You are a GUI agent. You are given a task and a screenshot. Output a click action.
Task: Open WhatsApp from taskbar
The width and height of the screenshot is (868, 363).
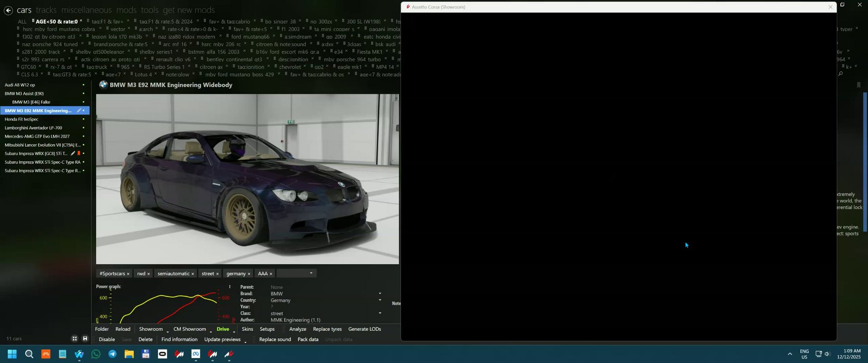pos(96,354)
